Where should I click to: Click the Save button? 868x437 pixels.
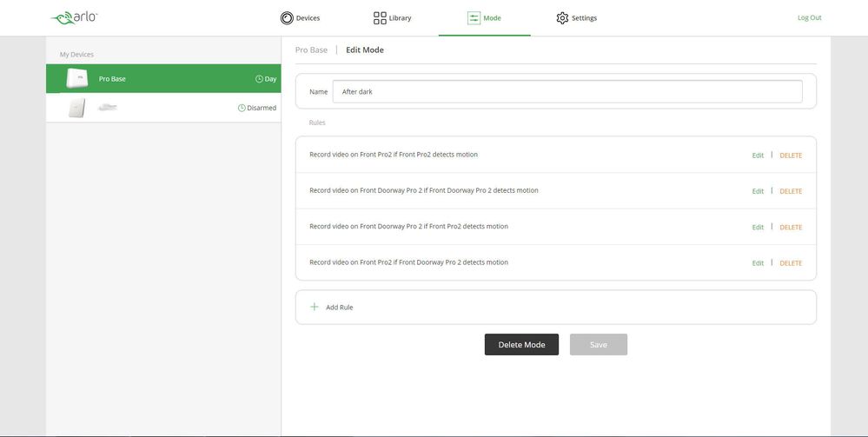coord(599,345)
